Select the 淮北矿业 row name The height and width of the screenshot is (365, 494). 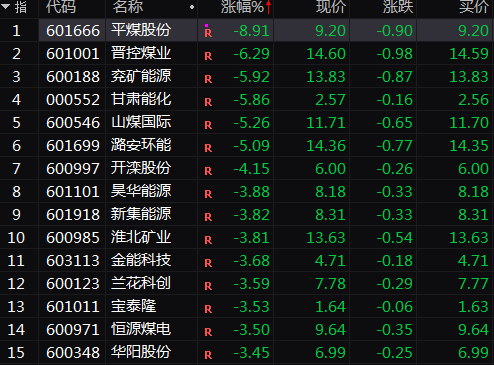(x=141, y=237)
